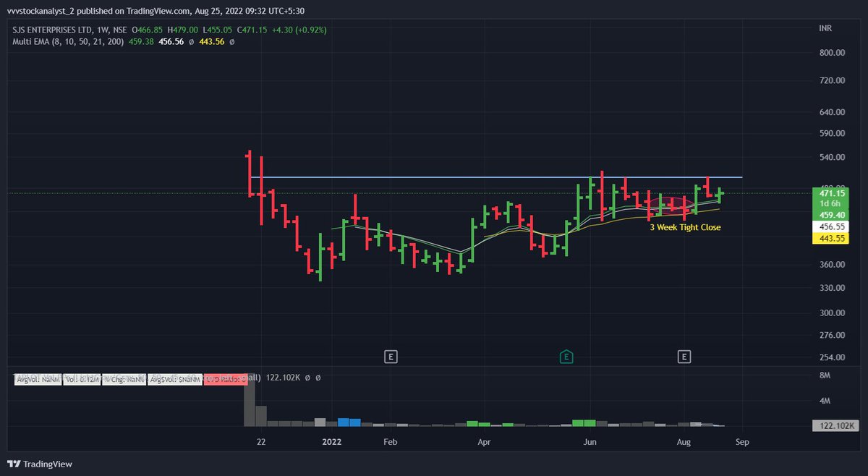Click the 122.102K value in volume legend
The height and width of the screenshot is (476, 868).
point(282,378)
